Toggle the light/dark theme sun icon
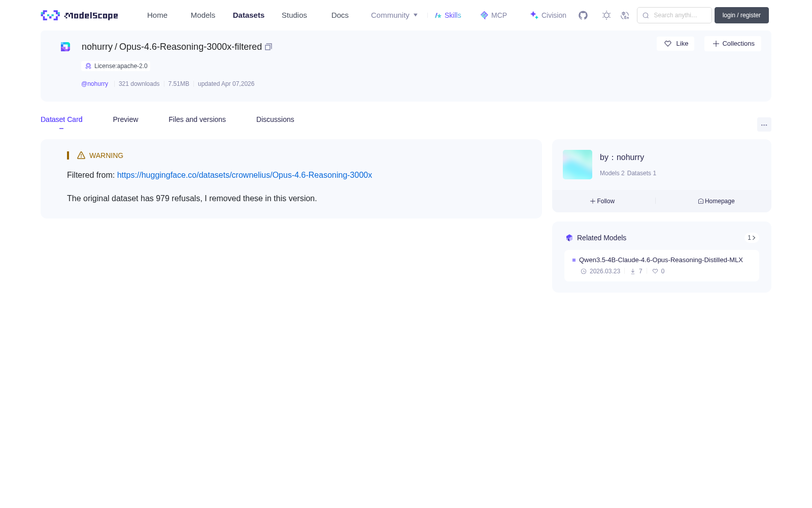This screenshot has height=508, width=812. point(606,15)
